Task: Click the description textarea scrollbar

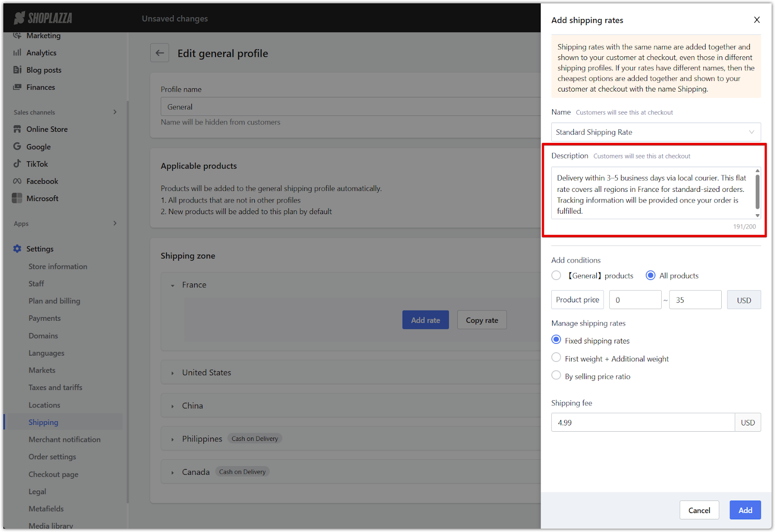Action: pos(758,193)
